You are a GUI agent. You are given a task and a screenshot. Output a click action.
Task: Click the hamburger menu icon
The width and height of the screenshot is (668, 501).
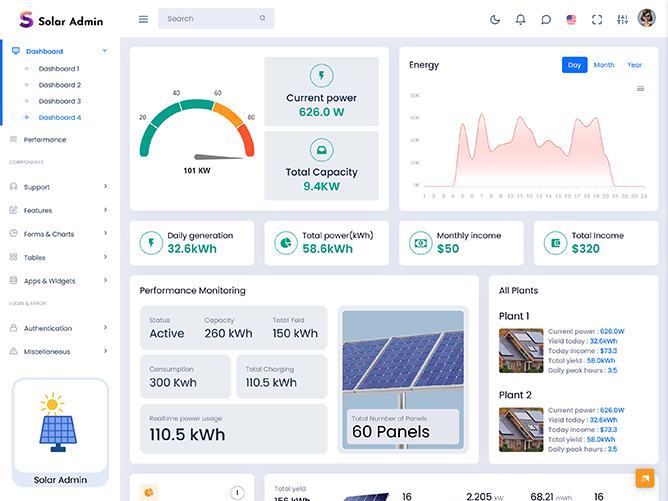tap(143, 19)
